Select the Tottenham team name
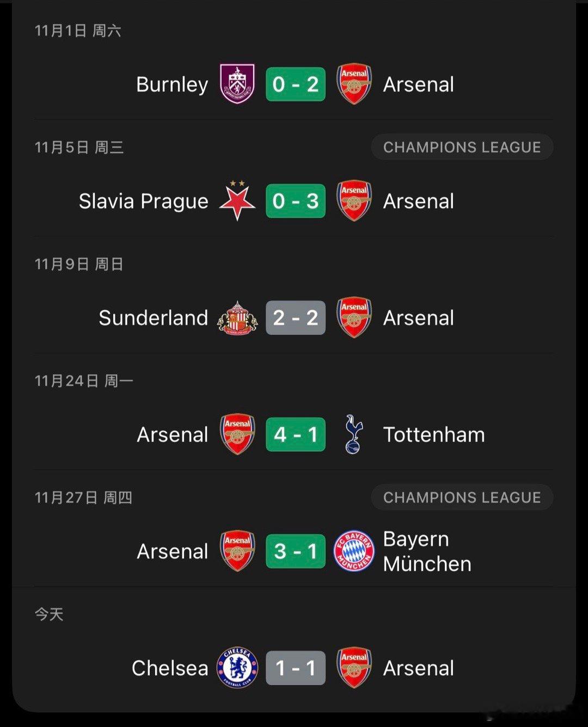The width and height of the screenshot is (588, 727). coord(433,435)
